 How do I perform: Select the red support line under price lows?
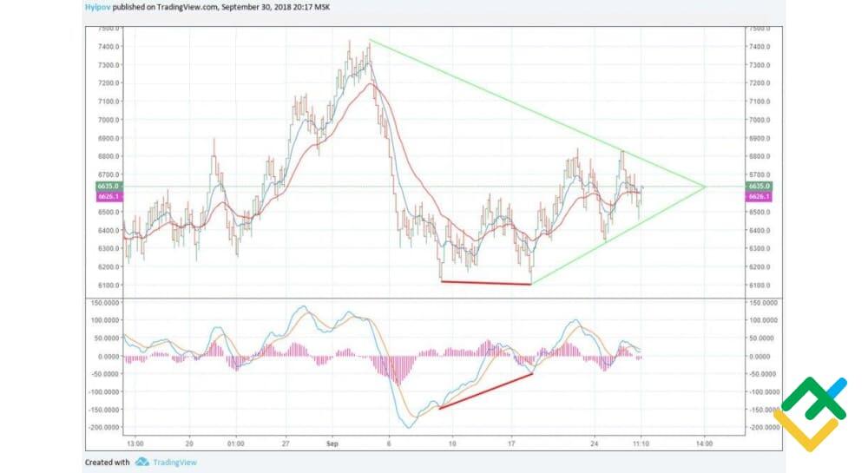click(486, 283)
